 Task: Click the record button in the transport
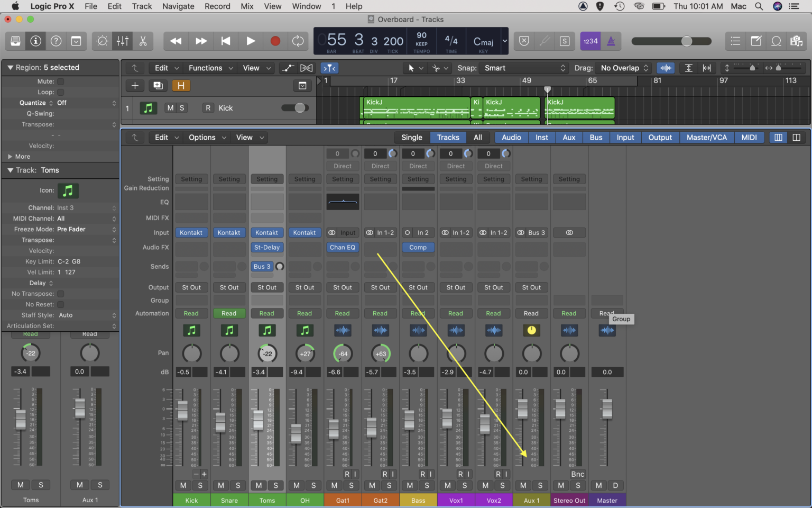point(275,41)
